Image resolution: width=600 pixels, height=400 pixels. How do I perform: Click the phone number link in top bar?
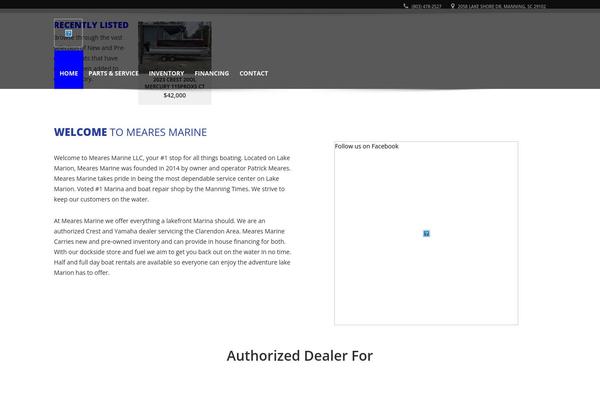(x=426, y=6)
